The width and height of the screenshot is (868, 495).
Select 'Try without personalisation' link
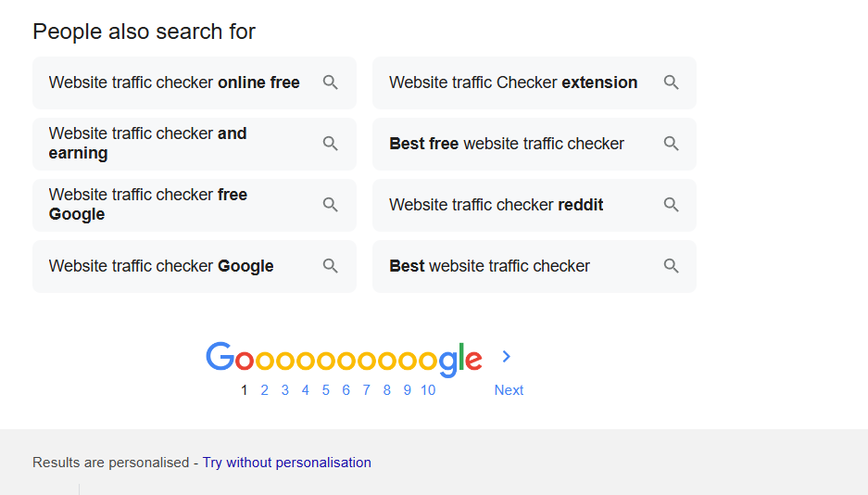coord(287,463)
